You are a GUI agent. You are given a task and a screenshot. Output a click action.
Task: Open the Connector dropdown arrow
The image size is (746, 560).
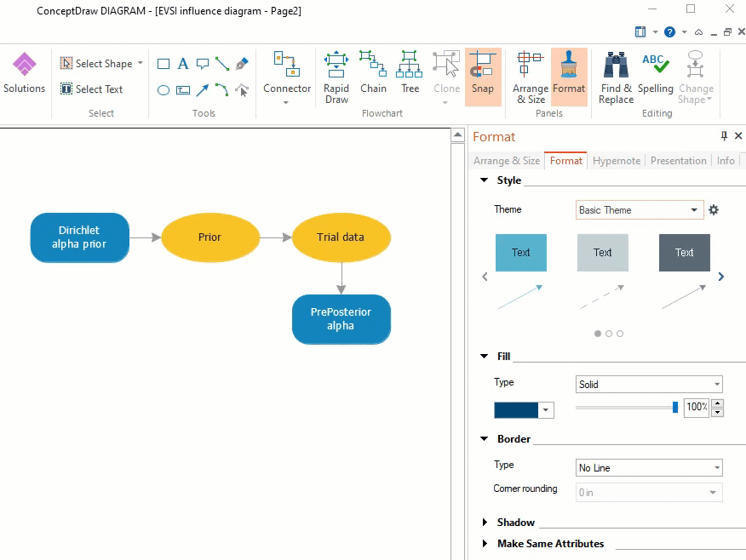pyautogui.click(x=286, y=102)
